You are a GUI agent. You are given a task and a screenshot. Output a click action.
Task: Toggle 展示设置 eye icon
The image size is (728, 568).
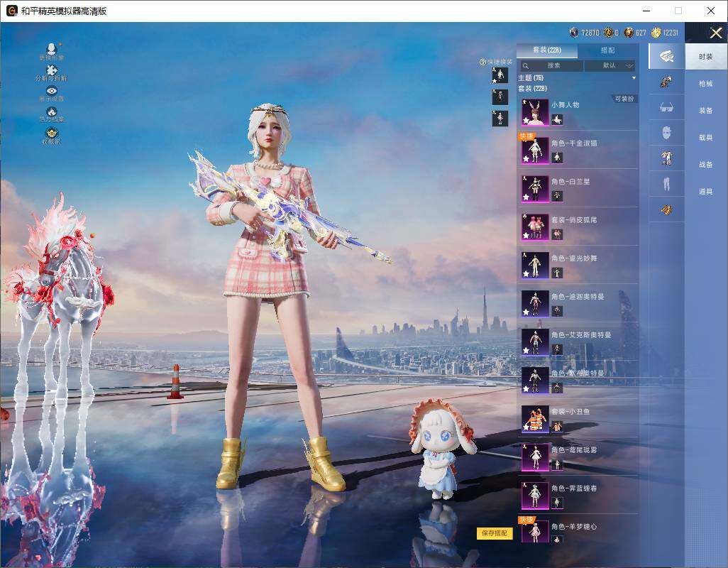52,91
